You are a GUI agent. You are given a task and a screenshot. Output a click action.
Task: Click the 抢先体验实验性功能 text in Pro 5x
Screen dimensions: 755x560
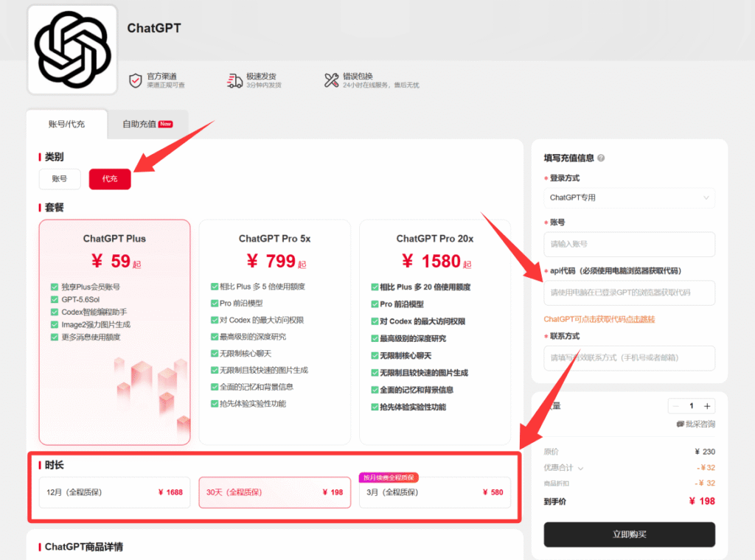253,404
